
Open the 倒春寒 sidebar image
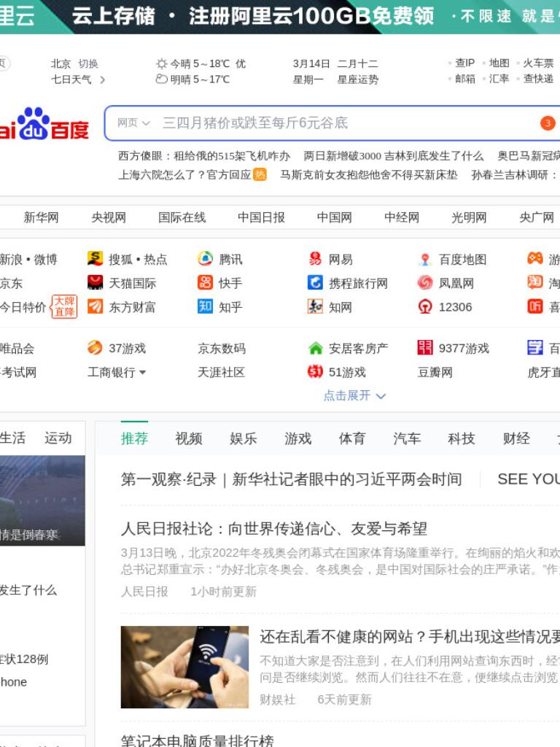42,500
